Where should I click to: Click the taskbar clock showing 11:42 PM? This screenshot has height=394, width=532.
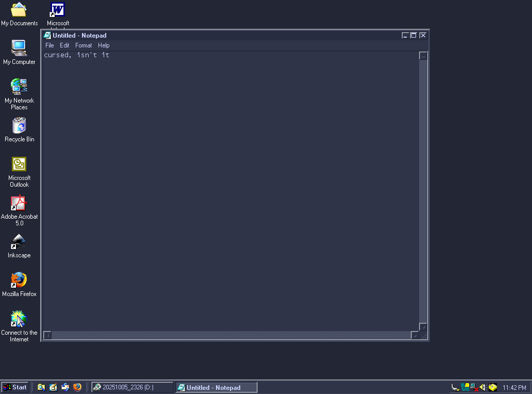[514, 388]
